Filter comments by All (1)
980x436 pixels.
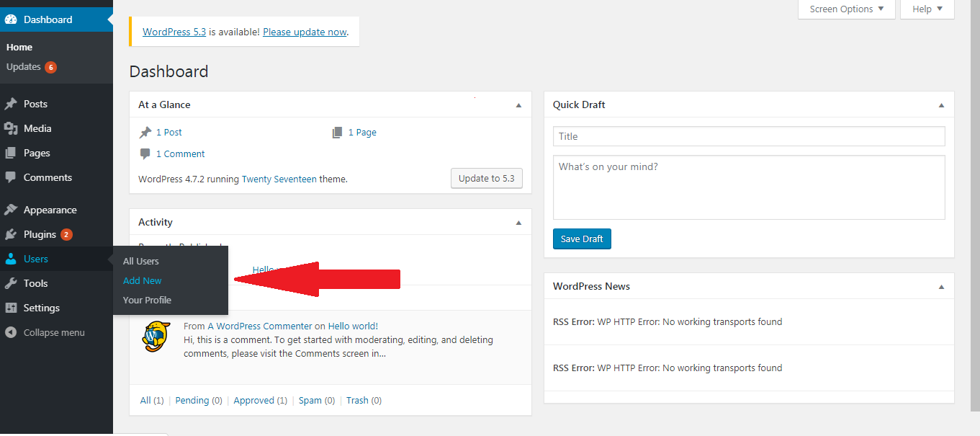152,400
